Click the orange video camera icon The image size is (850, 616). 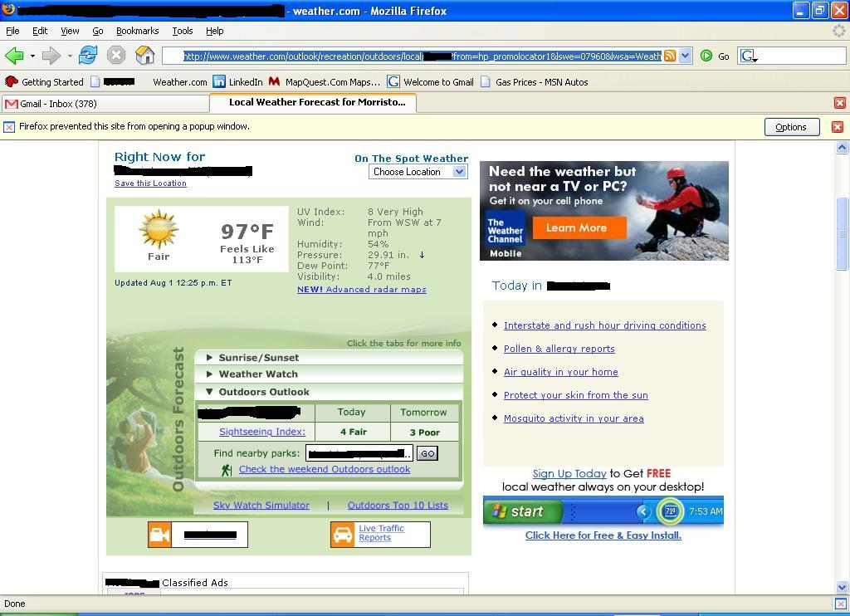click(x=159, y=535)
